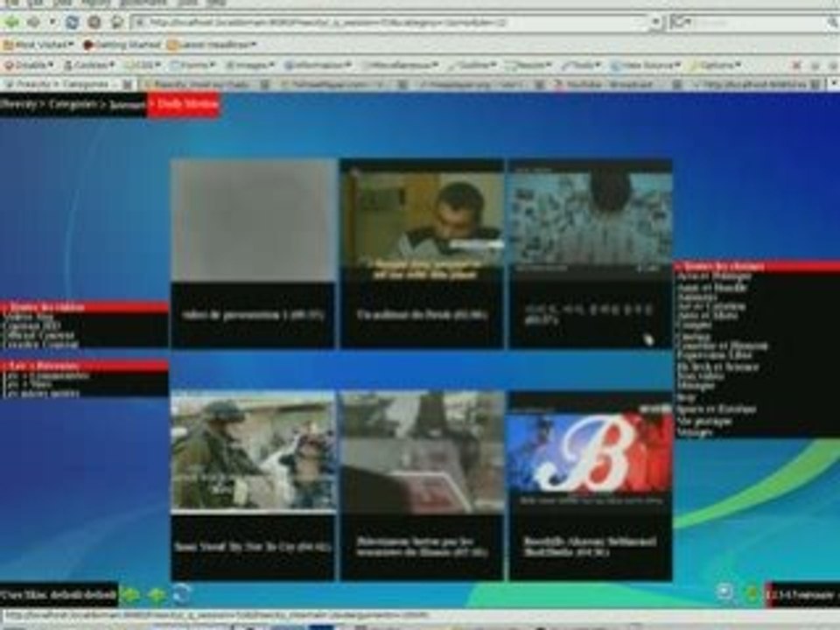Switch to the last http://localhost browser tab
Screen dimensions: 840x630
coord(755,84)
